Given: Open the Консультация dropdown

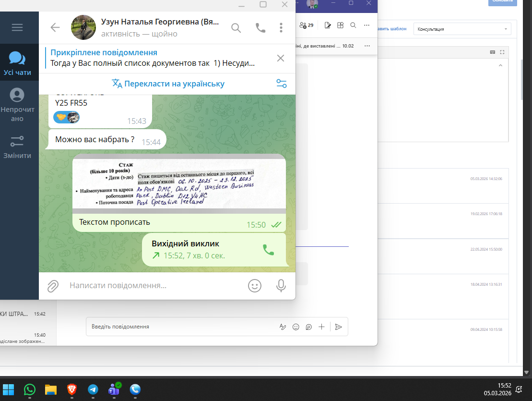Looking at the screenshot, I should pos(462,29).
